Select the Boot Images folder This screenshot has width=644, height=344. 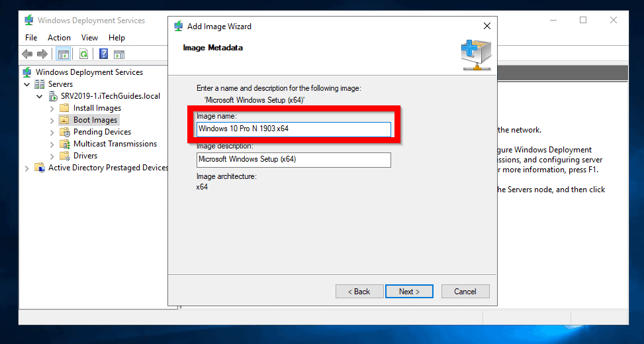[95, 120]
